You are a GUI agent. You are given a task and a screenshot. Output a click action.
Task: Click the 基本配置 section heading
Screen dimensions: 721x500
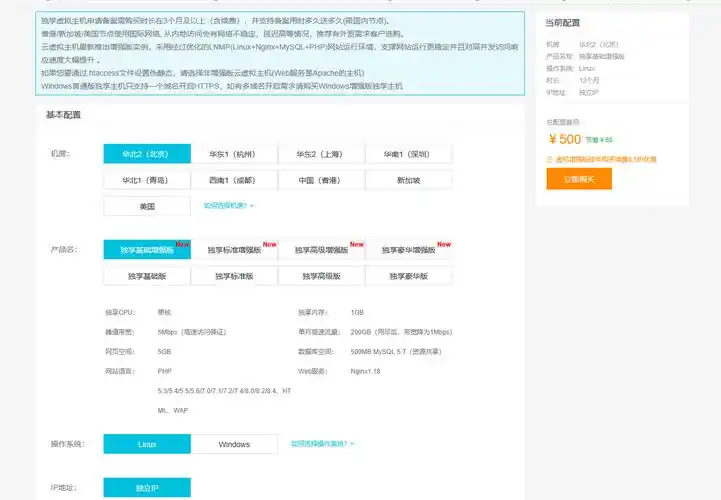coord(63,115)
